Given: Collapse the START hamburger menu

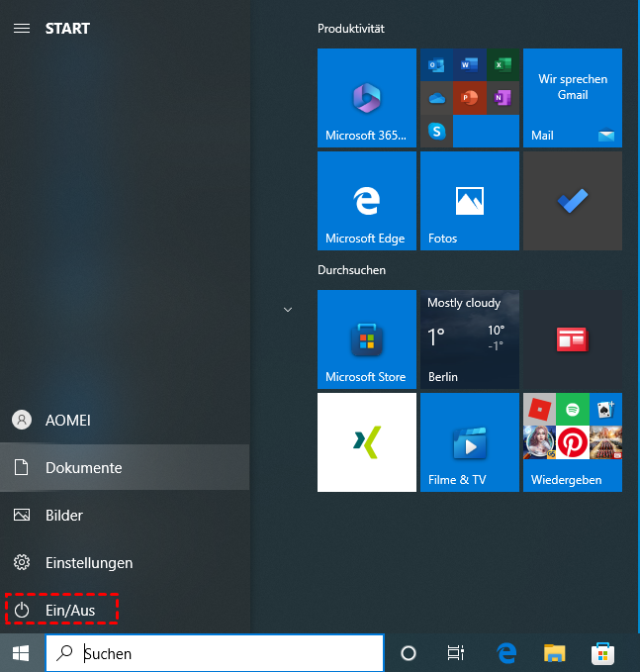Looking at the screenshot, I should click(x=21, y=29).
